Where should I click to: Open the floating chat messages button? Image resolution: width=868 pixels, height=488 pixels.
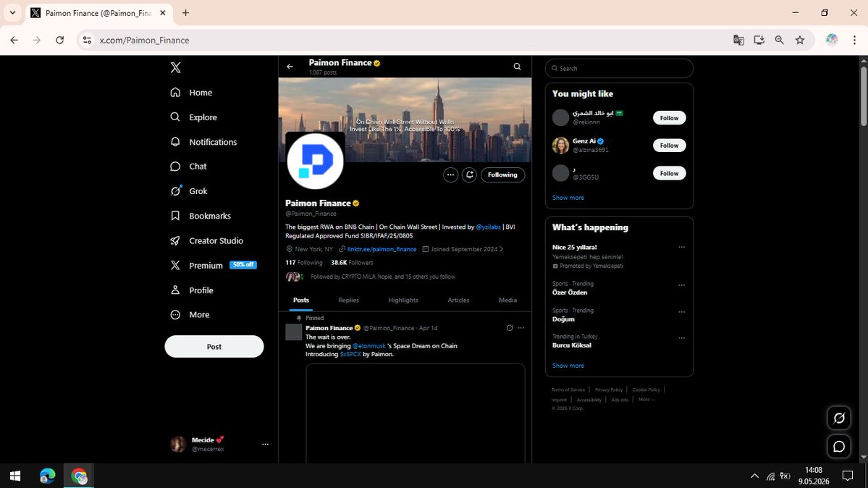838,447
